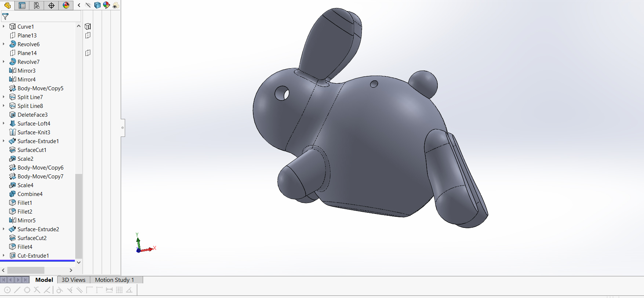
Task: Collapse the display pane with the left chevron
Action: pos(79,5)
